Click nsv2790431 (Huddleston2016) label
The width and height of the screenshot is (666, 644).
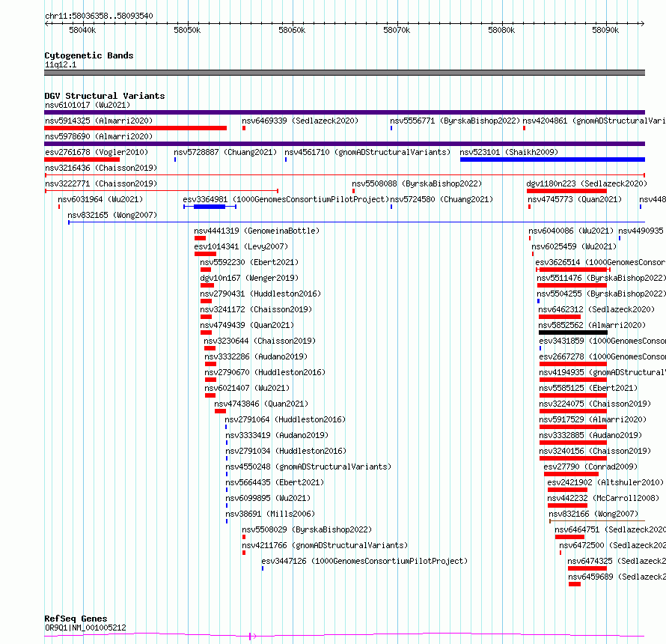(x=260, y=294)
